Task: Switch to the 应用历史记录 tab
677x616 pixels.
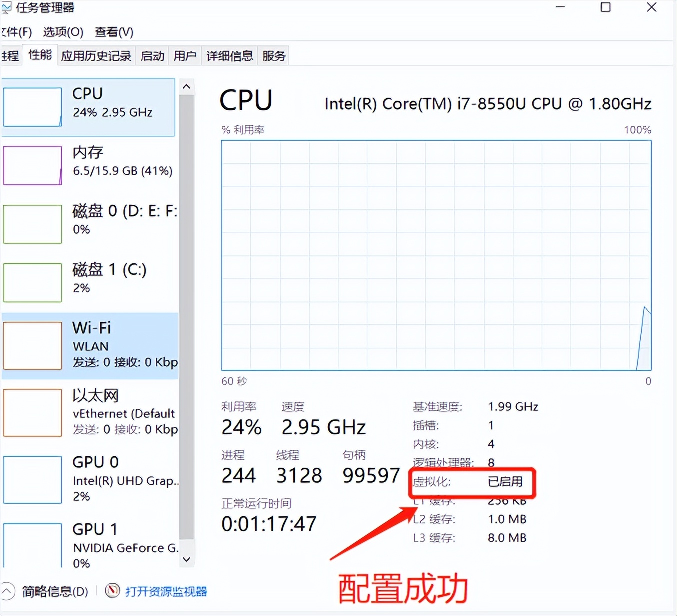Action: pyautogui.click(x=96, y=56)
